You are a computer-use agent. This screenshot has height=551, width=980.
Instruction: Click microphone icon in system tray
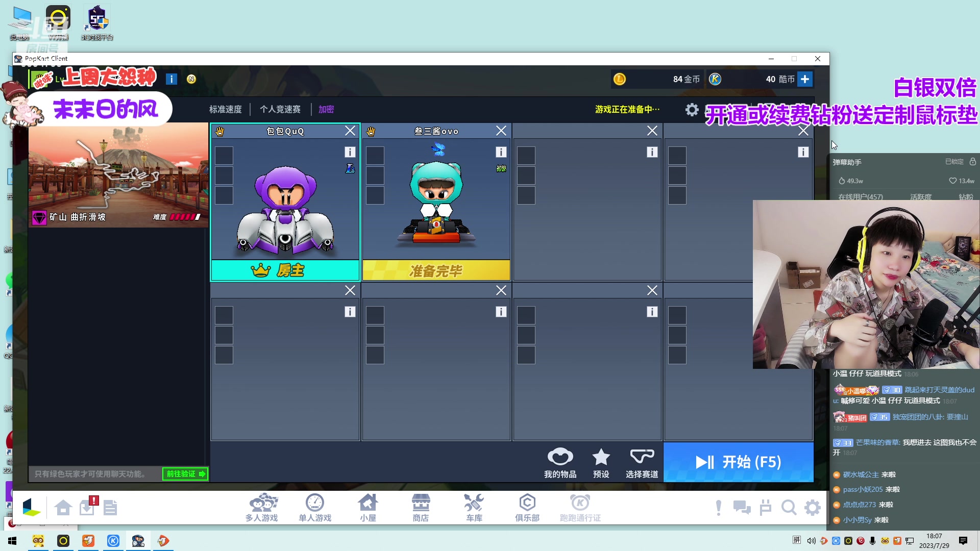(x=872, y=541)
